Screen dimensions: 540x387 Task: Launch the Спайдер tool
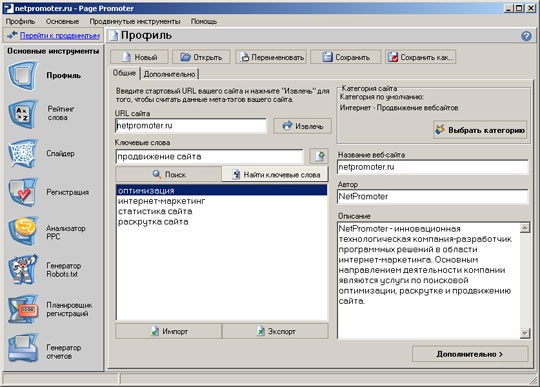click(x=42, y=154)
